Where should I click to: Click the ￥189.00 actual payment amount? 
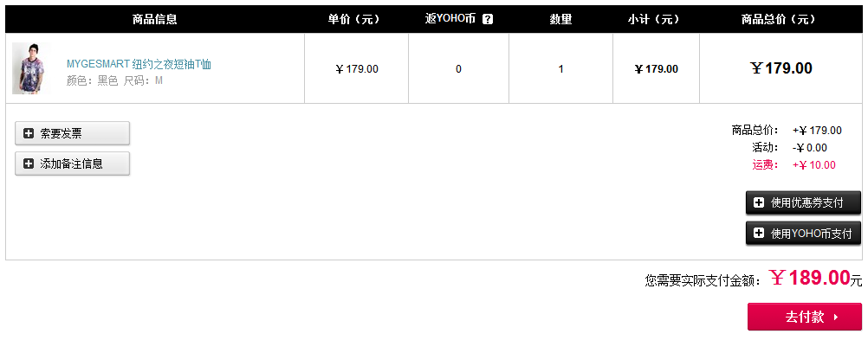810,278
